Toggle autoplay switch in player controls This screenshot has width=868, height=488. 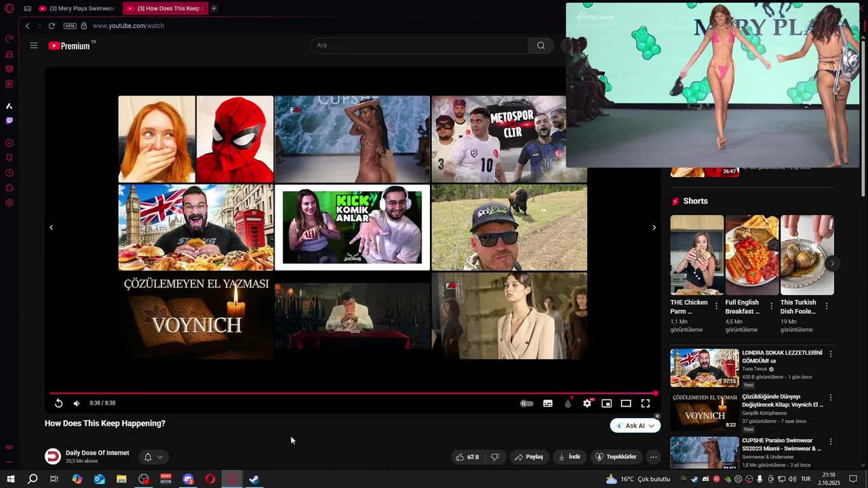(526, 403)
